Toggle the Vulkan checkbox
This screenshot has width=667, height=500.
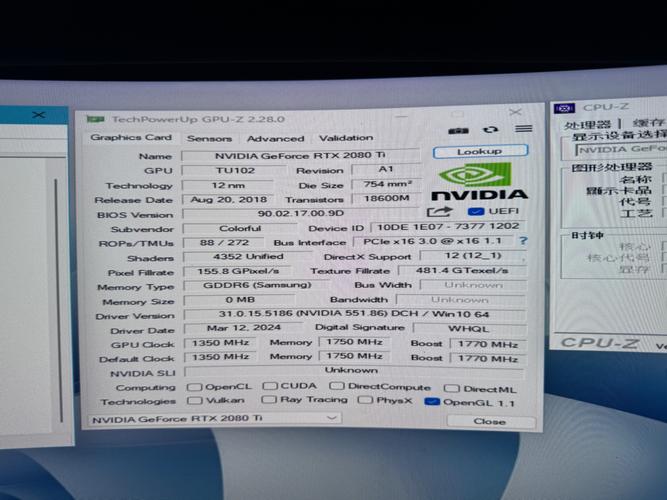(194, 400)
